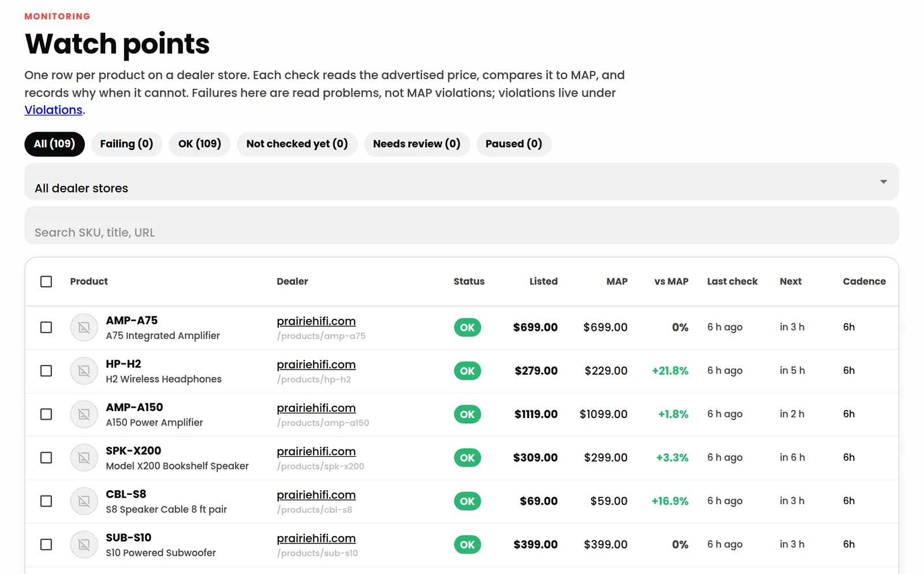Click the AMP-A75 product image placeholder icon
Viewport: 924px width, 574px height.
pos(84,327)
